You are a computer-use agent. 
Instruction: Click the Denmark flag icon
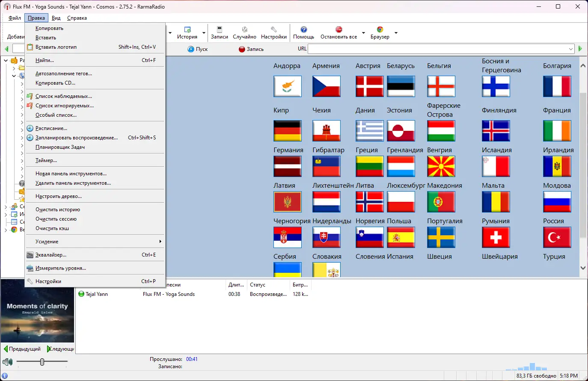[370, 86]
